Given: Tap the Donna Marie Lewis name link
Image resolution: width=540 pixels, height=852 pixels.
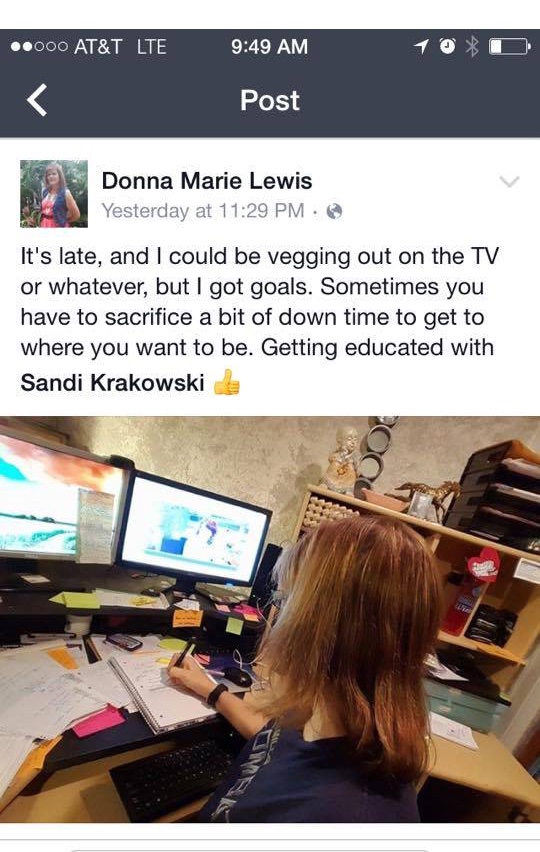Looking at the screenshot, I should coord(206,181).
